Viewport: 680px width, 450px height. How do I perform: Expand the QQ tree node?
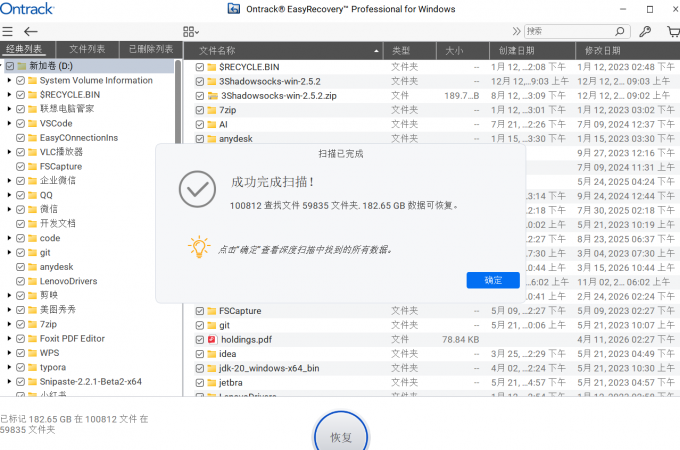tap(9, 195)
